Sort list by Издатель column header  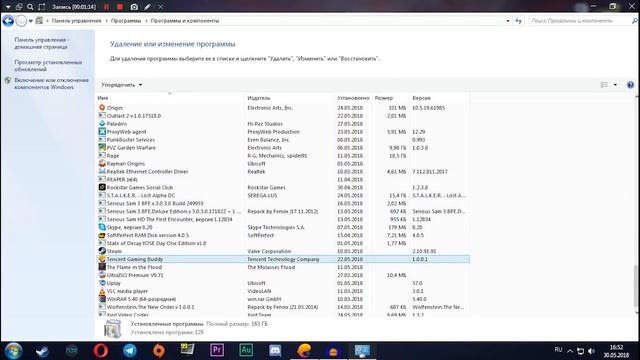[289, 98]
